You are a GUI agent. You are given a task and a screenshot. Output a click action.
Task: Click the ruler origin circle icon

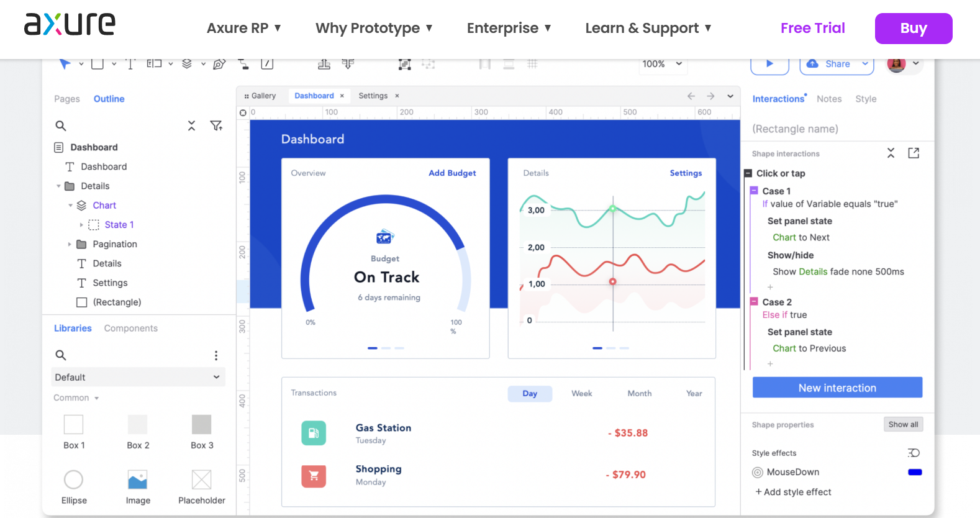pos(243,112)
